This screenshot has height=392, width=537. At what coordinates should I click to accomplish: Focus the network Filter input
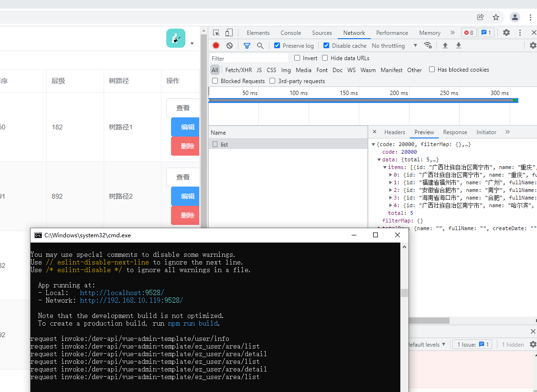[248, 58]
